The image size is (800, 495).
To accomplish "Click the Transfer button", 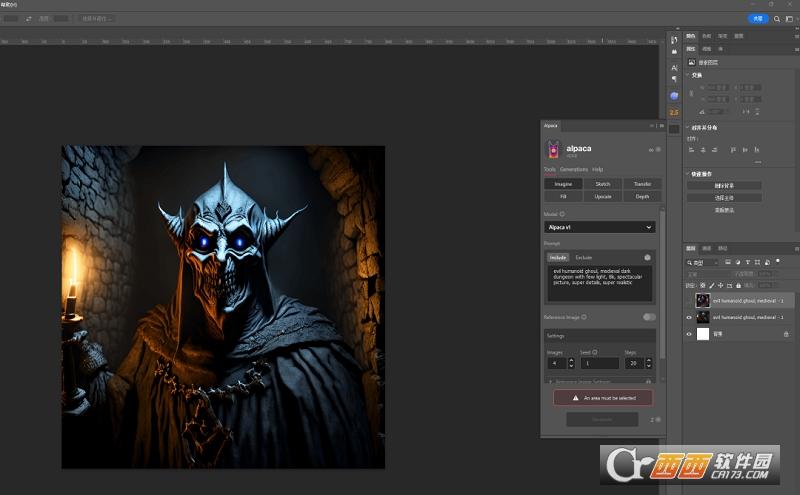I will pyautogui.click(x=642, y=184).
